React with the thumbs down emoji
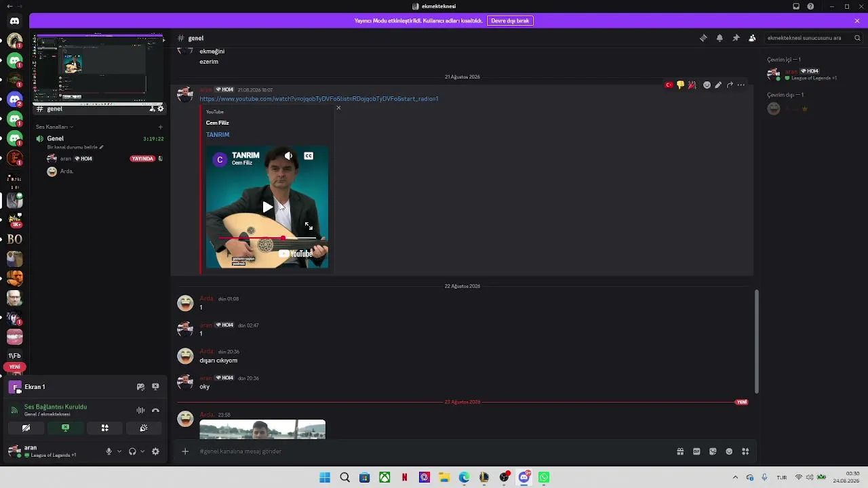This screenshot has width=868, height=488. (680, 85)
